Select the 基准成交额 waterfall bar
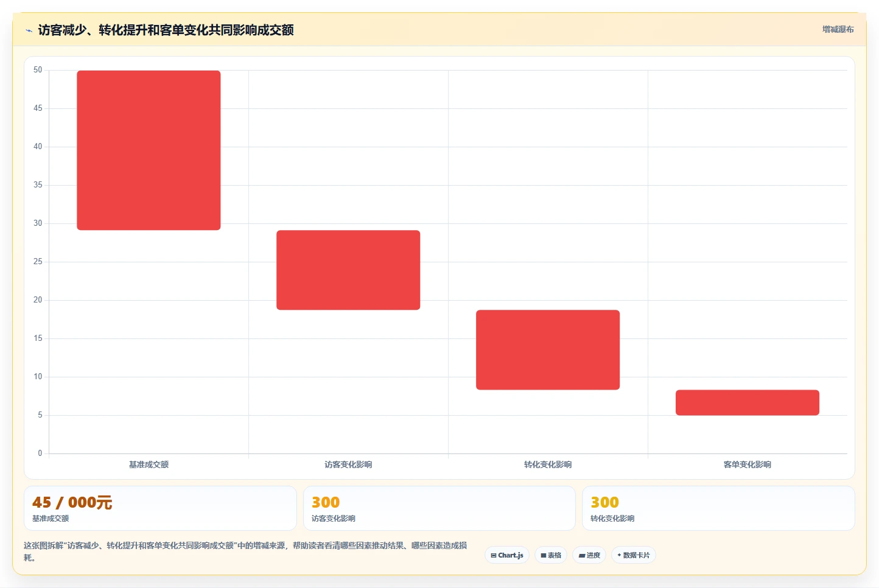 [149, 150]
